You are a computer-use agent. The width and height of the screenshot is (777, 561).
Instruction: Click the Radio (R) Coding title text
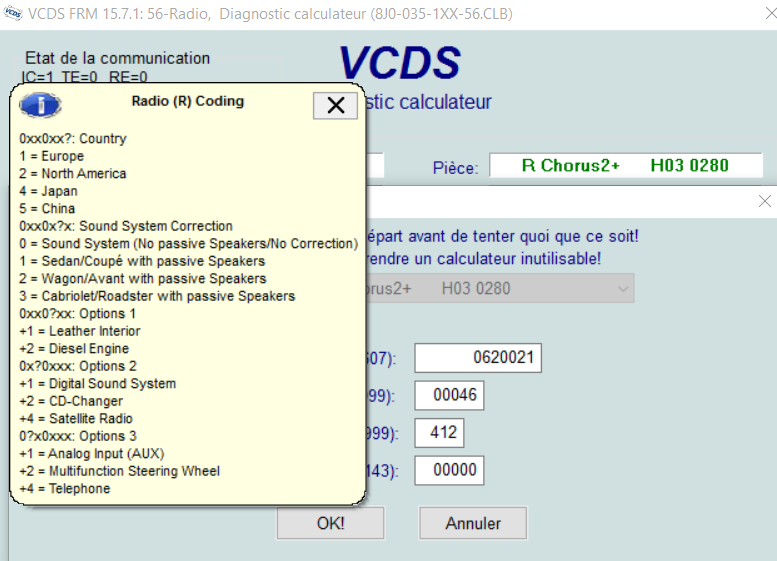click(188, 101)
